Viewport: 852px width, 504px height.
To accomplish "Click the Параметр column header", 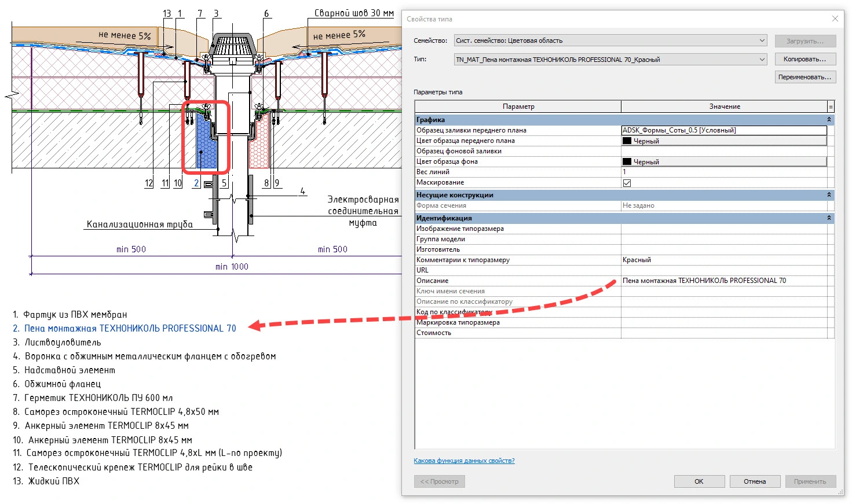I will 518,106.
